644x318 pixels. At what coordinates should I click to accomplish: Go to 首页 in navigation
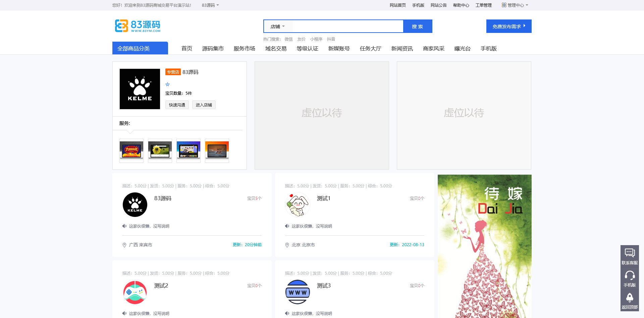tap(187, 48)
